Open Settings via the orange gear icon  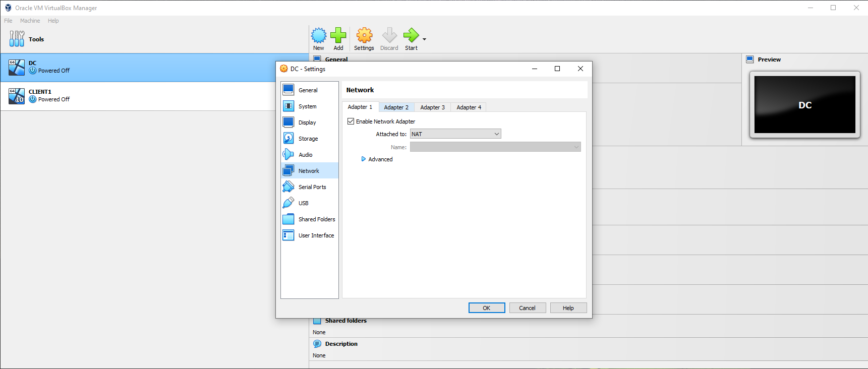364,35
